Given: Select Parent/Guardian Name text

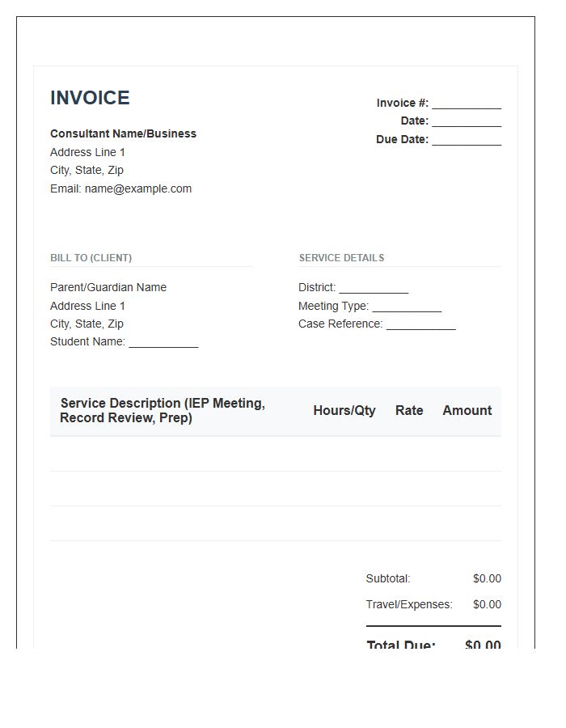Looking at the screenshot, I should [x=108, y=287].
